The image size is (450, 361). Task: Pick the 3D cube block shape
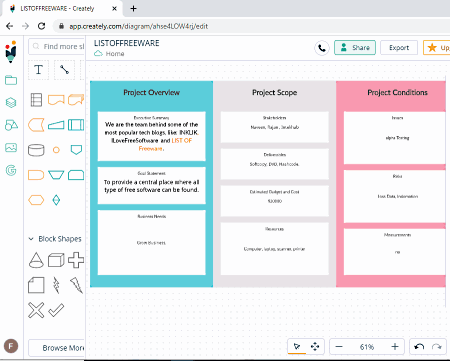[56, 260]
